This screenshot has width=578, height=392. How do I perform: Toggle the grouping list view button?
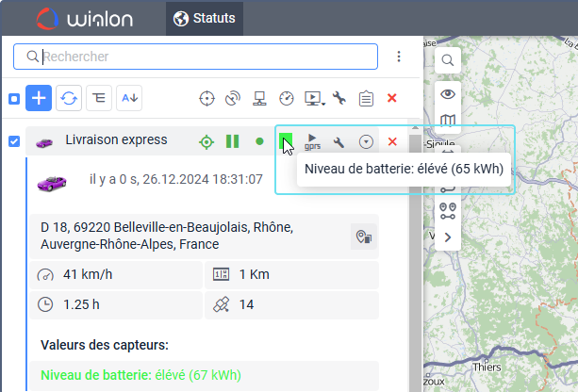(99, 98)
